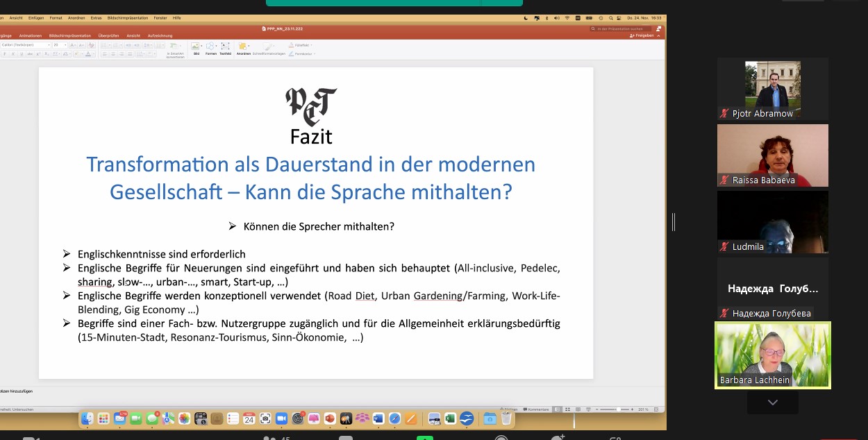
Task: Click In SmartArt konvertieren button
Action: tap(175, 49)
